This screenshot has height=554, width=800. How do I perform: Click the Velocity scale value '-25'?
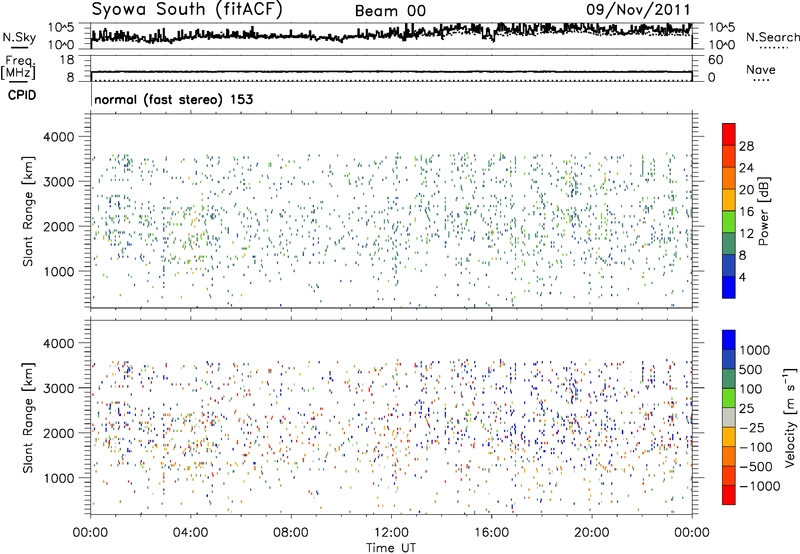(755, 427)
